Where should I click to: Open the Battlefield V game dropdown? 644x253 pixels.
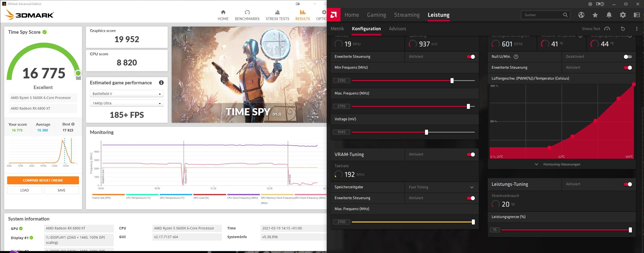(127, 94)
